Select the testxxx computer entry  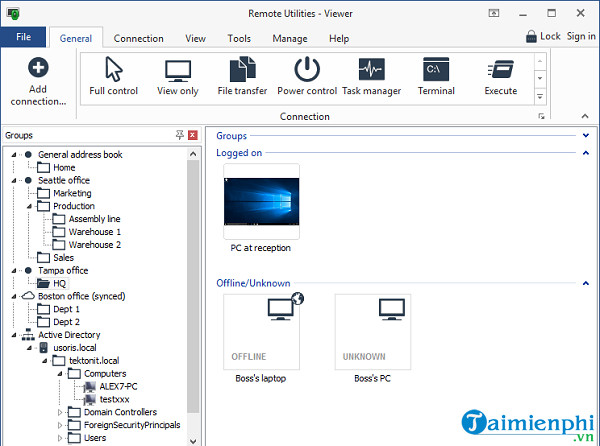[x=114, y=399]
